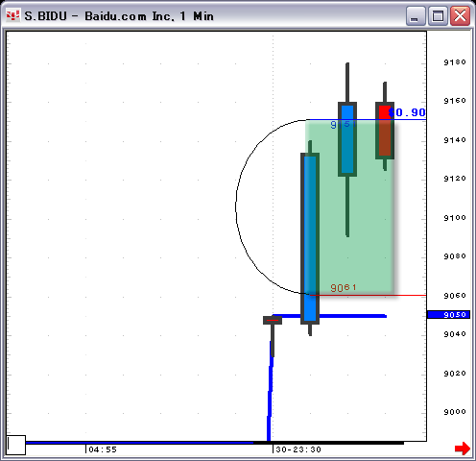Click the 30-23:30 time axis label
Viewport: 476px width, 461px height.
[x=298, y=449]
